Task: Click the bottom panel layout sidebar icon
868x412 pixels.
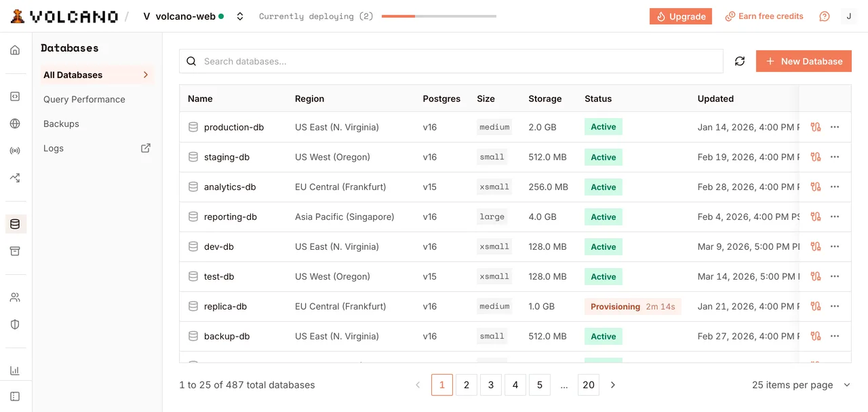Action: click(x=15, y=396)
